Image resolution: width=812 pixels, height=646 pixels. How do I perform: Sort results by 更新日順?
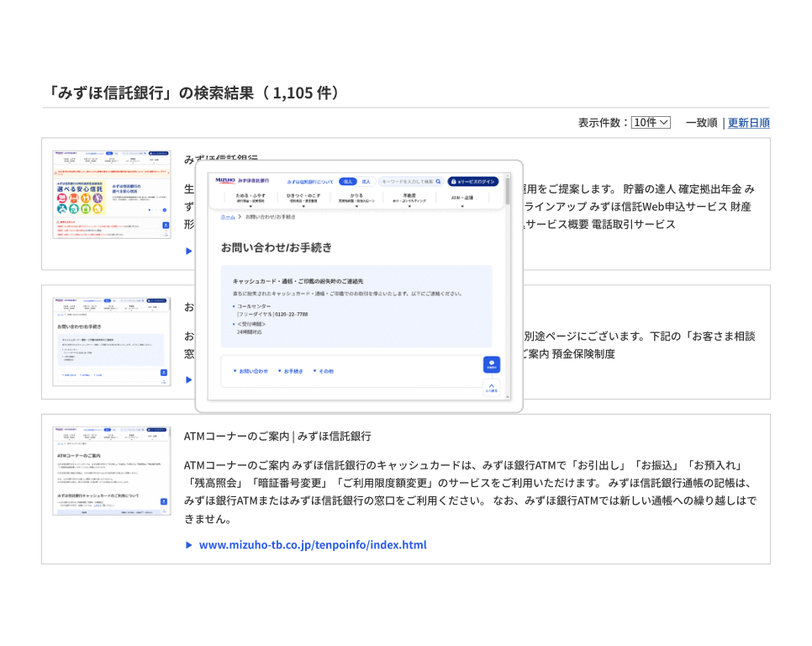748,123
